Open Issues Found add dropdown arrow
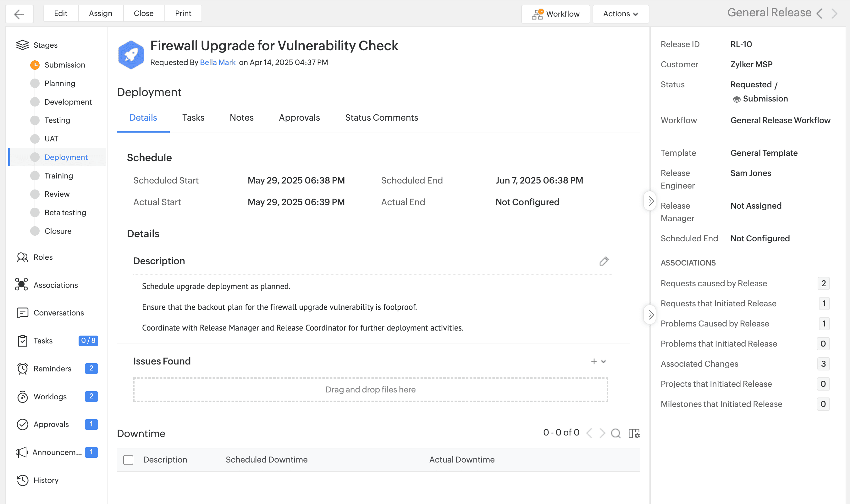The width and height of the screenshot is (850, 504). [603, 361]
